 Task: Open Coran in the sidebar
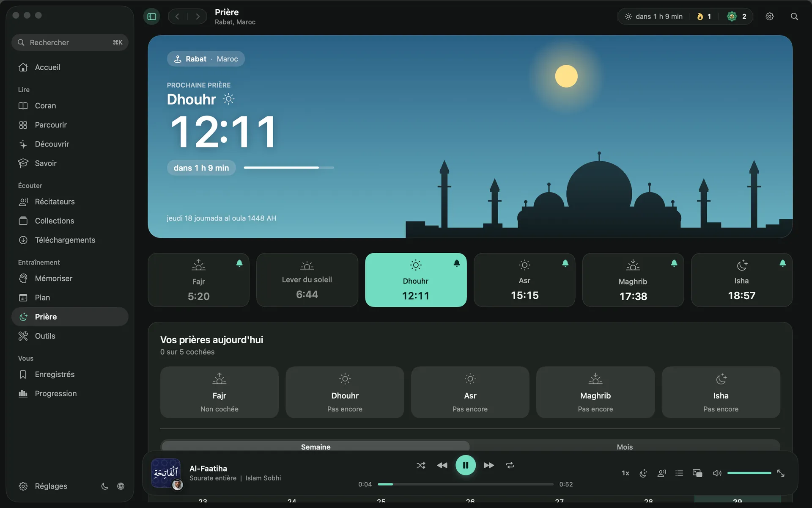pos(70,106)
